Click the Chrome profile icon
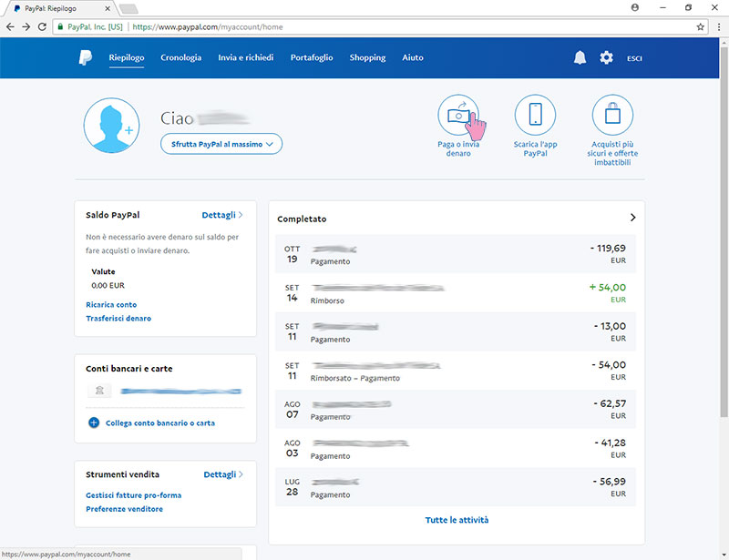The height and width of the screenshot is (560, 729). (635, 7)
